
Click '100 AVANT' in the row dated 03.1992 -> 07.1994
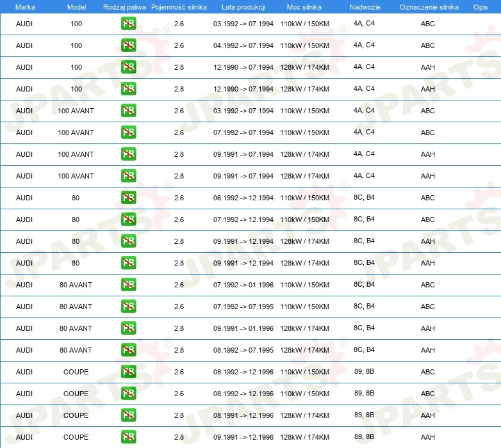76,111
